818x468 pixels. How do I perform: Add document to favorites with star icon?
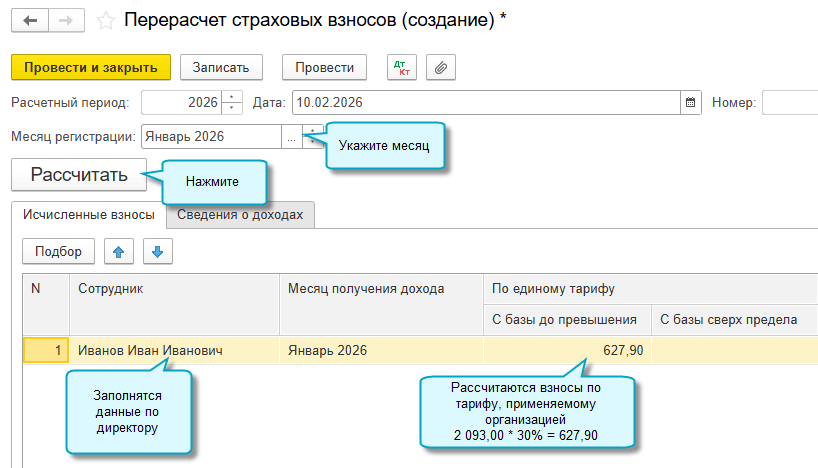tap(105, 20)
